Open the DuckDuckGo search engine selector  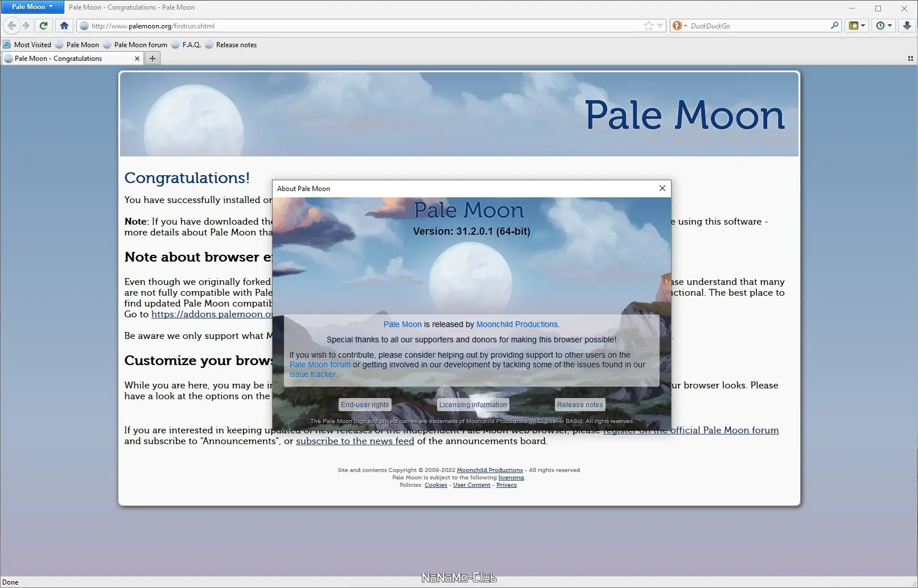click(680, 26)
